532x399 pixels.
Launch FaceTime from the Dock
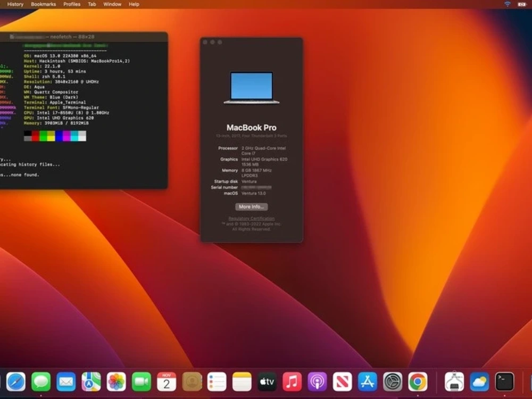pos(142,381)
